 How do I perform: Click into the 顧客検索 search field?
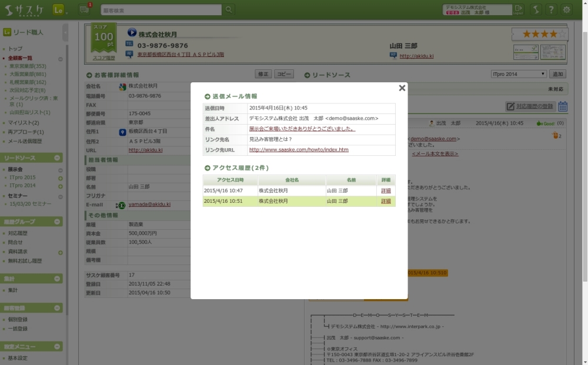pos(161,10)
